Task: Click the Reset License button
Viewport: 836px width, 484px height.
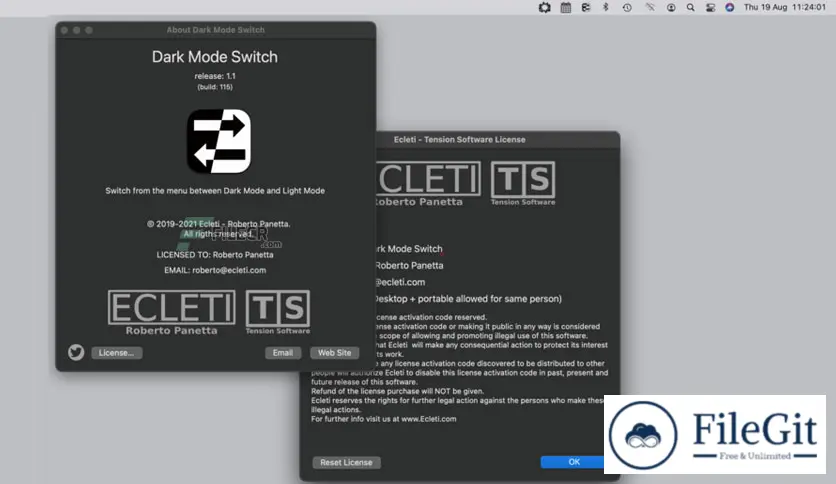Action: coord(346,462)
